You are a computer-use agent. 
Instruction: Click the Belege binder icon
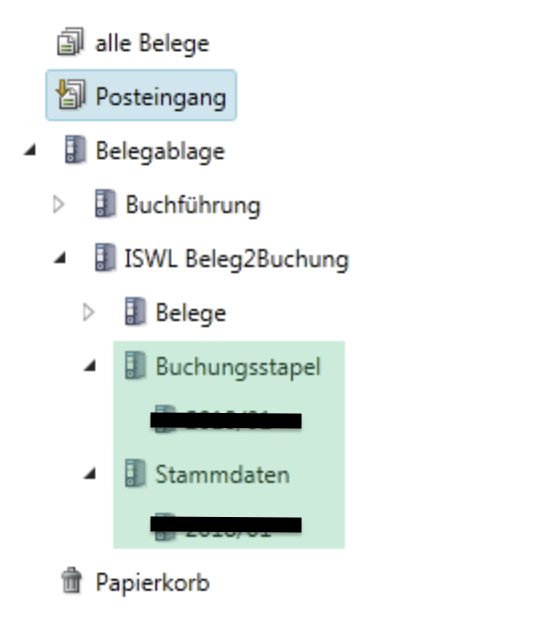coord(135,311)
